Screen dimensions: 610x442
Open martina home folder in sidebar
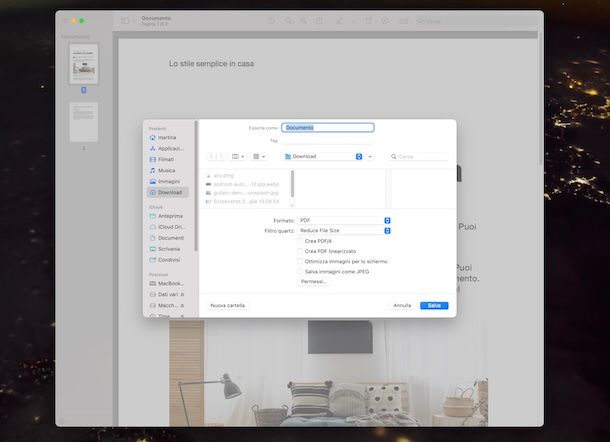167,137
